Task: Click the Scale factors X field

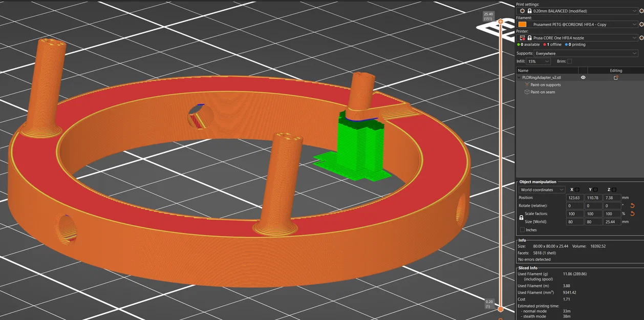Action: (575, 214)
